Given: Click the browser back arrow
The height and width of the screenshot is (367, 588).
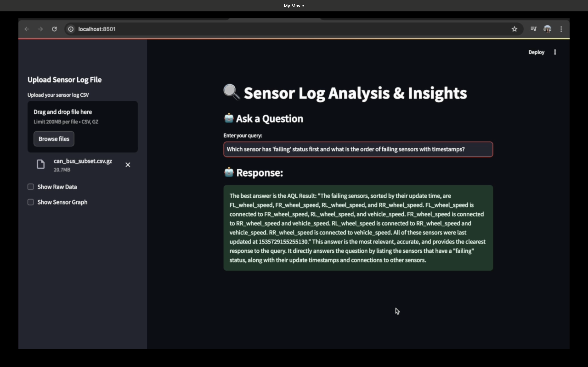Looking at the screenshot, I should pos(27,29).
